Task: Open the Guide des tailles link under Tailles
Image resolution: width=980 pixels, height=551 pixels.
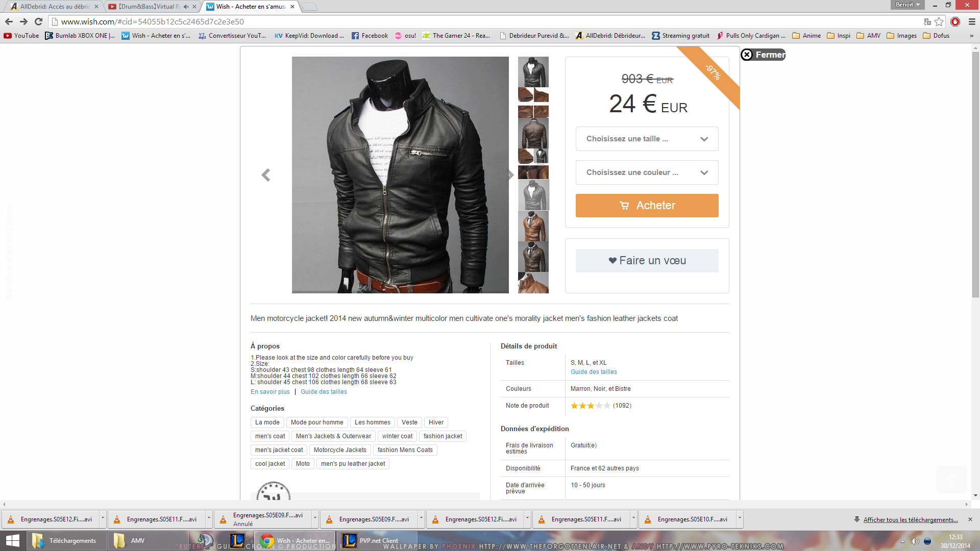Action: tap(594, 372)
